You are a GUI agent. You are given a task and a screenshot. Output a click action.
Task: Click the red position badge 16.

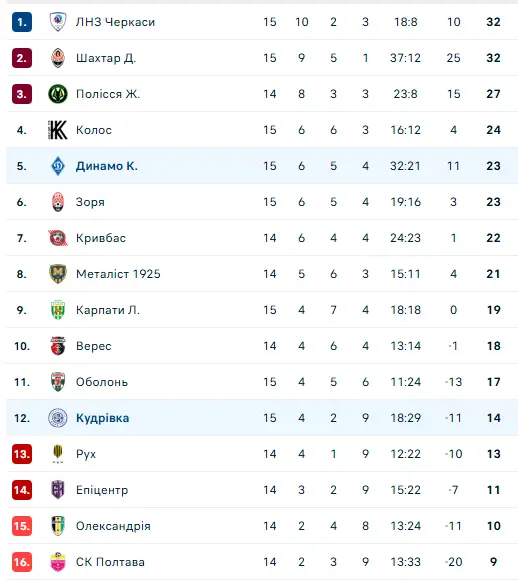coord(22,562)
